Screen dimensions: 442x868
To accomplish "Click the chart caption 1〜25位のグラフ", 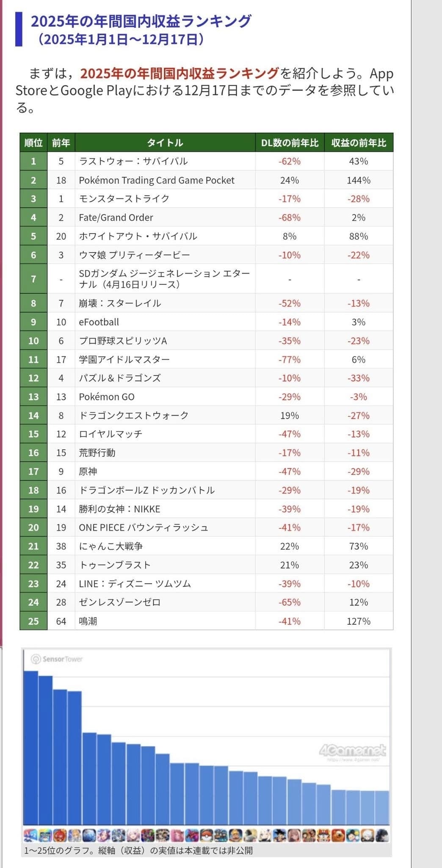I will [x=138, y=851].
